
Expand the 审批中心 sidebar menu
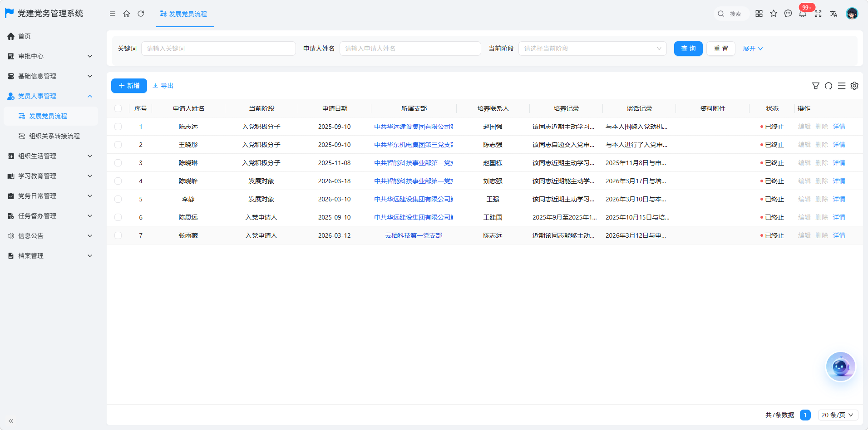(x=50, y=56)
